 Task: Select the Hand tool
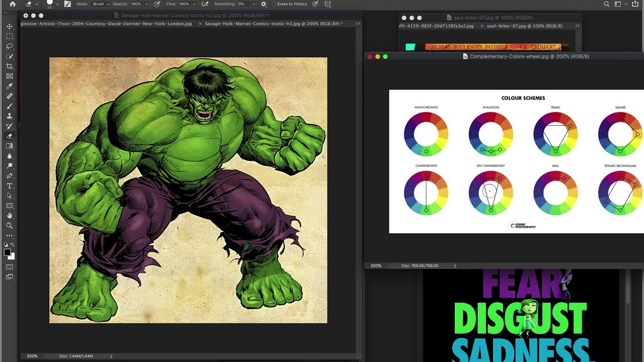10,216
